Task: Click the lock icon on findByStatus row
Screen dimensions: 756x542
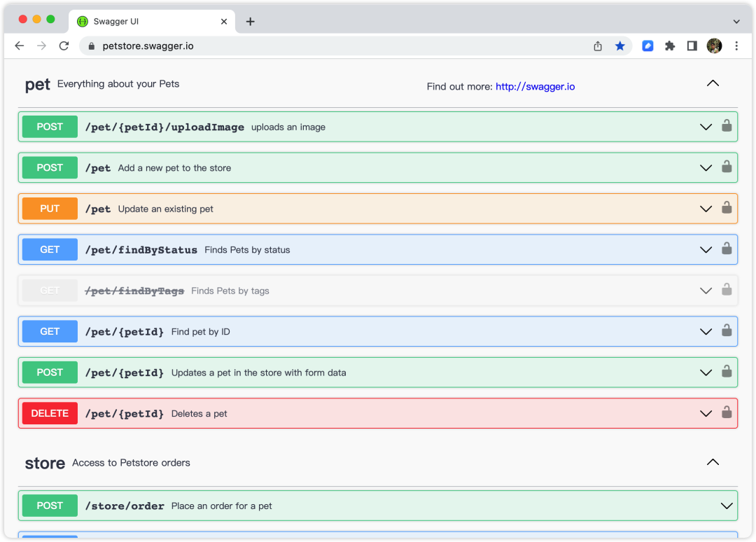Action: [727, 249]
